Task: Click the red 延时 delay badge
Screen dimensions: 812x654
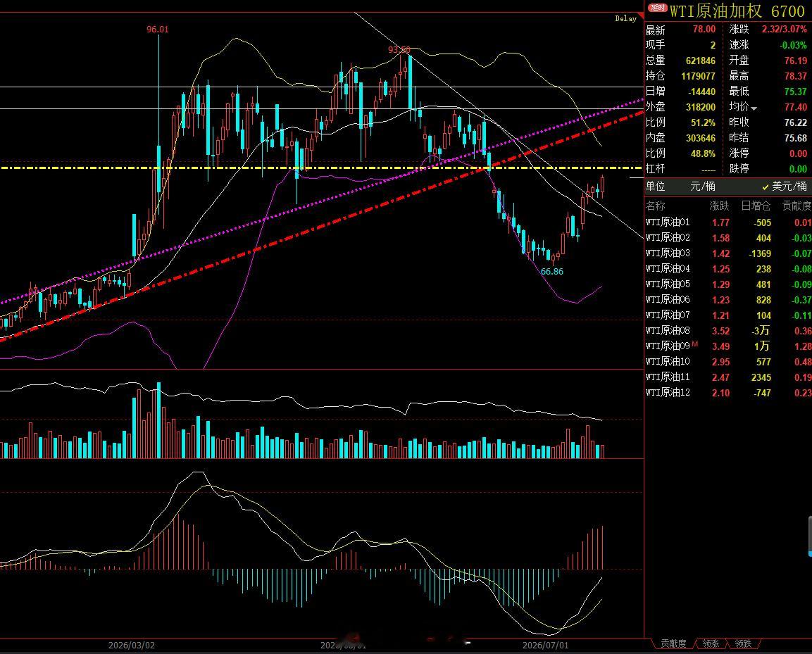Action: click(658, 8)
